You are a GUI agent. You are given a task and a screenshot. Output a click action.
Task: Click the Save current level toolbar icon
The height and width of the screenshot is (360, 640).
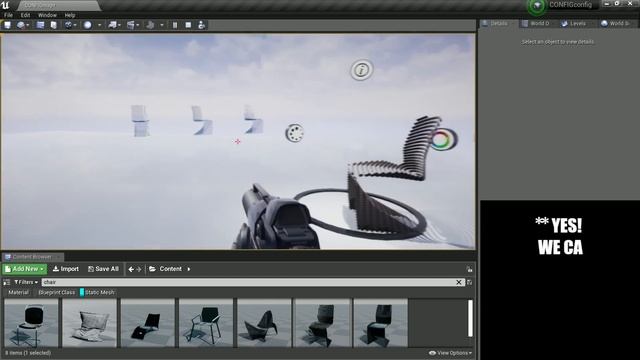(x=7, y=25)
